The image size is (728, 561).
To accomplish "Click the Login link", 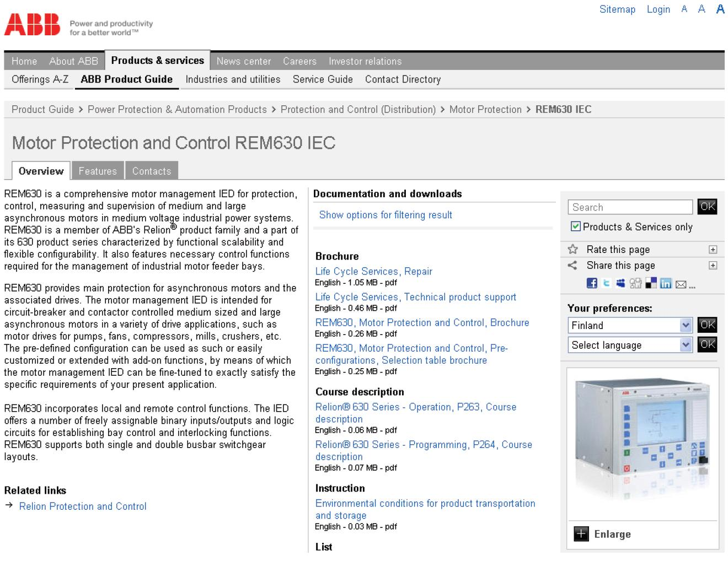I will click(659, 9).
